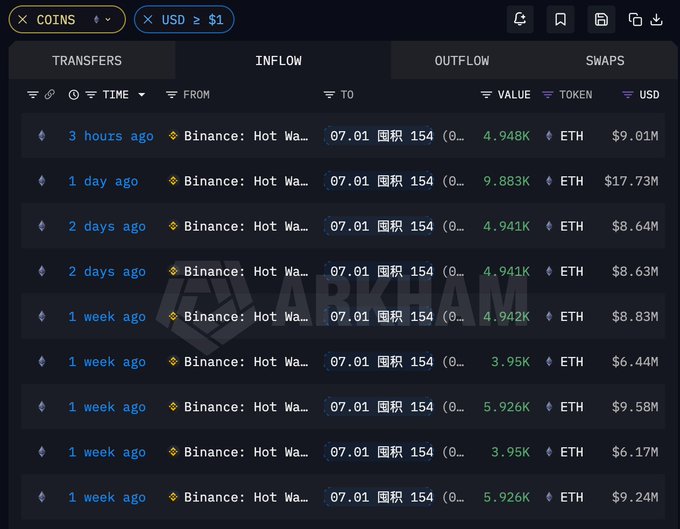Click the Ethereum chain icon in $8.64M row
This screenshot has height=529, width=680.
[x=42, y=226]
